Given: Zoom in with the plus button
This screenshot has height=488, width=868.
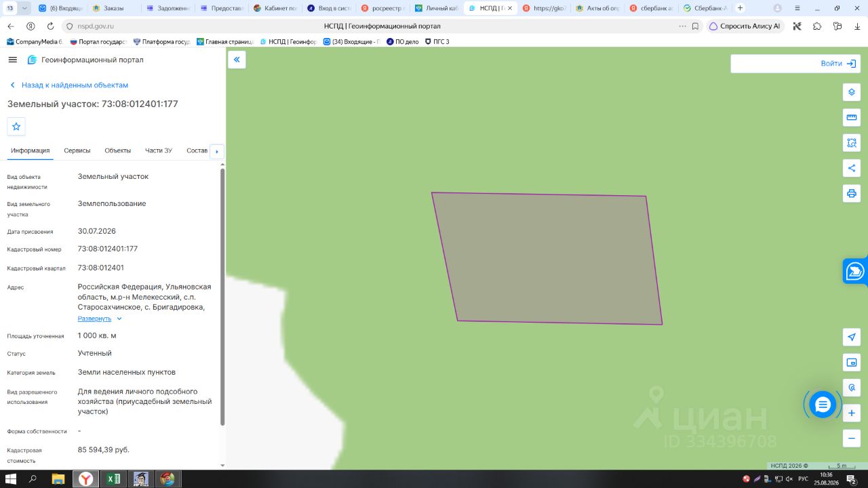Looking at the screenshot, I should (852, 413).
